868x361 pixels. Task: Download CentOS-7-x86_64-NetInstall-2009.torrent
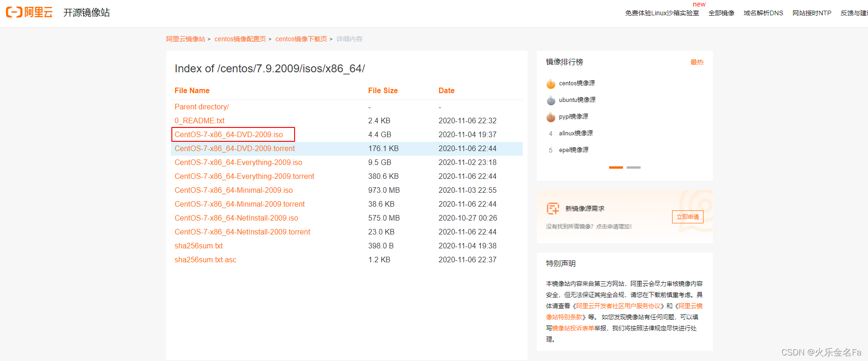pyautogui.click(x=243, y=232)
